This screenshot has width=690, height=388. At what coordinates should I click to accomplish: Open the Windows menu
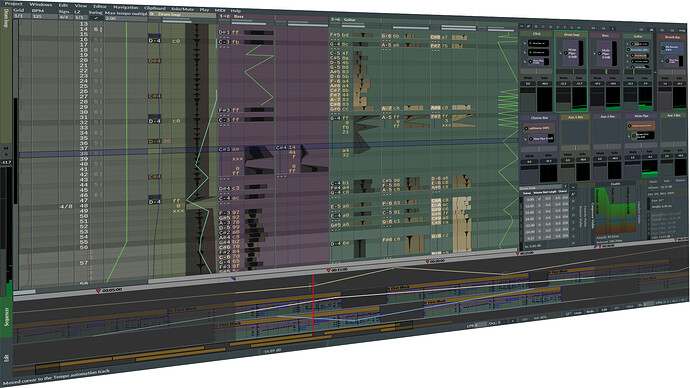[x=40, y=4]
